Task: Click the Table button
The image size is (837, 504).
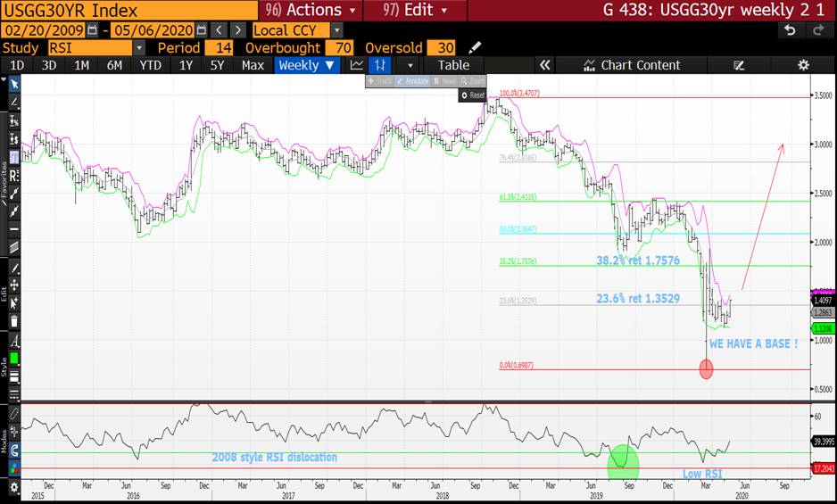Action: (x=453, y=65)
